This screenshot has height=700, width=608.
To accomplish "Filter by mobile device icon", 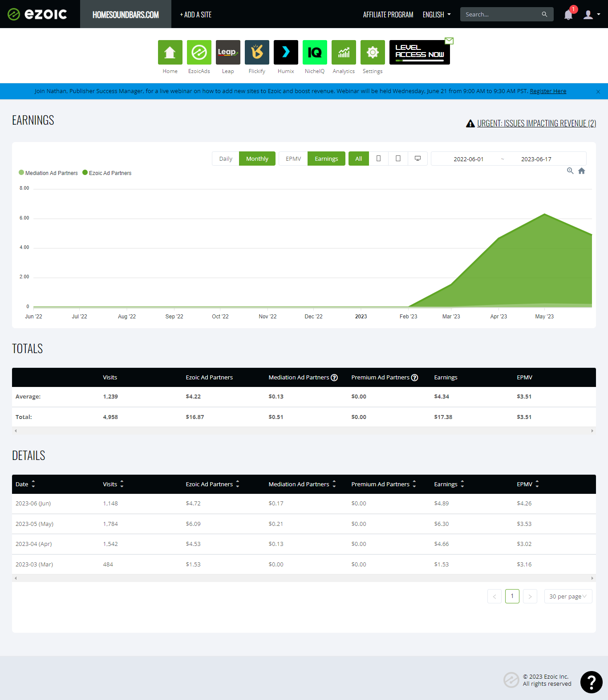I will point(379,159).
